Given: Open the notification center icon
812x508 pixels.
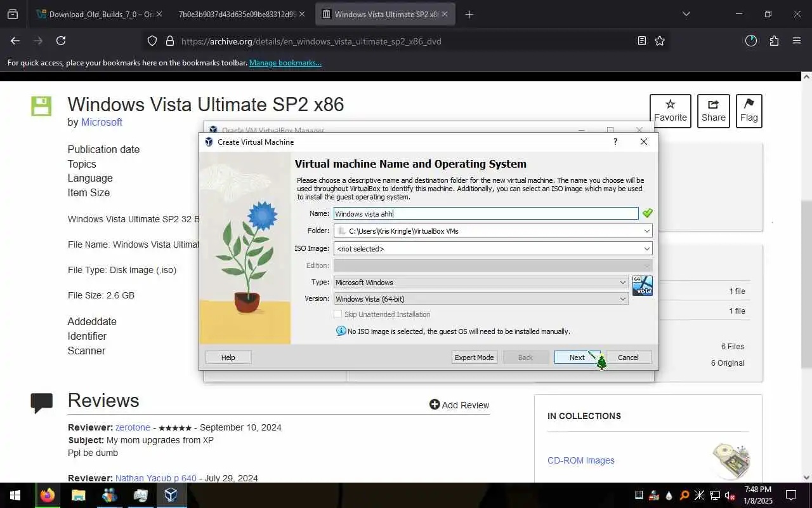Looking at the screenshot, I should click(x=791, y=495).
